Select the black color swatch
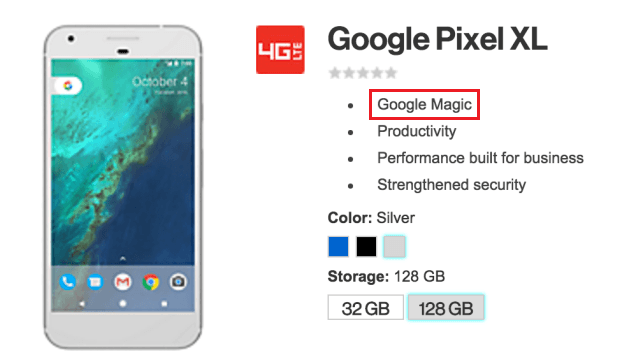 tap(366, 246)
